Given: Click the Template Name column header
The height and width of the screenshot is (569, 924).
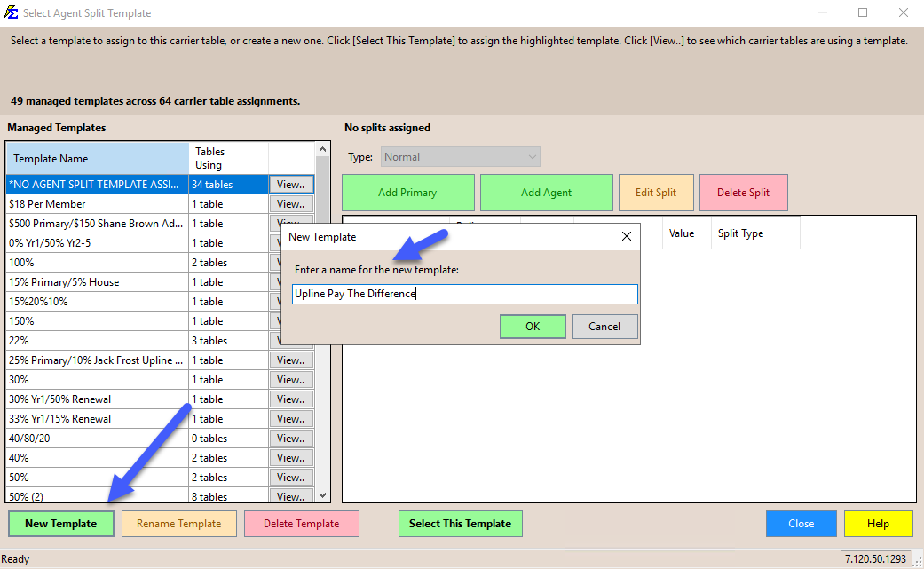Looking at the screenshot, I should coord(98,158).
